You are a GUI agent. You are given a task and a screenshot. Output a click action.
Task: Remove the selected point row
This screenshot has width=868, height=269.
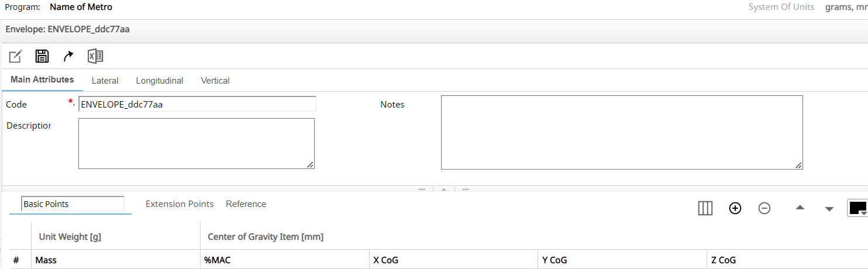click(764, 208)
